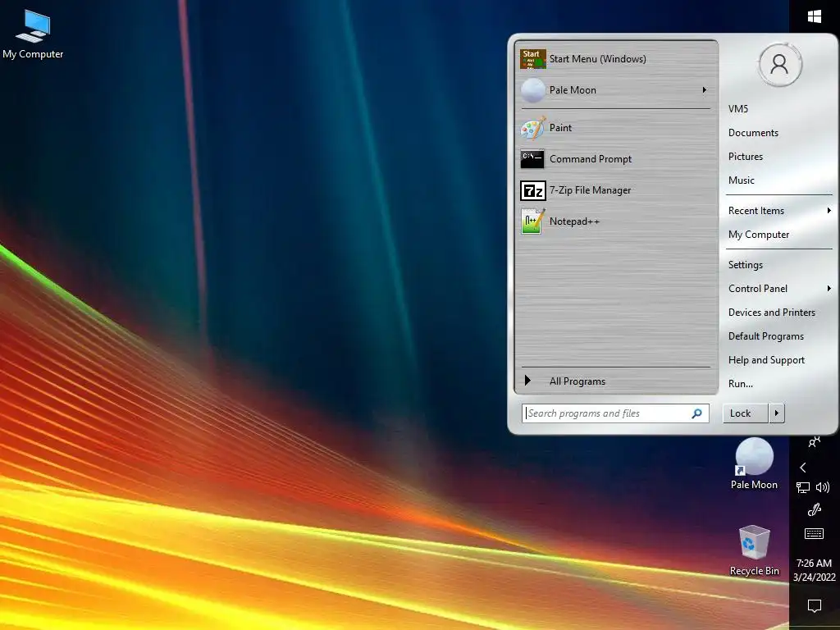
Task: Open Default Programs
Action: tap(766, 336)
